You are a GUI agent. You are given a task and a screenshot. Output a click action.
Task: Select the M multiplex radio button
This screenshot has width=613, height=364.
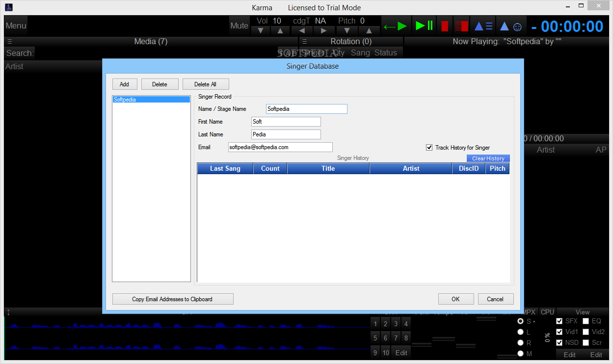pyautogui.click(x=520, y=354)
